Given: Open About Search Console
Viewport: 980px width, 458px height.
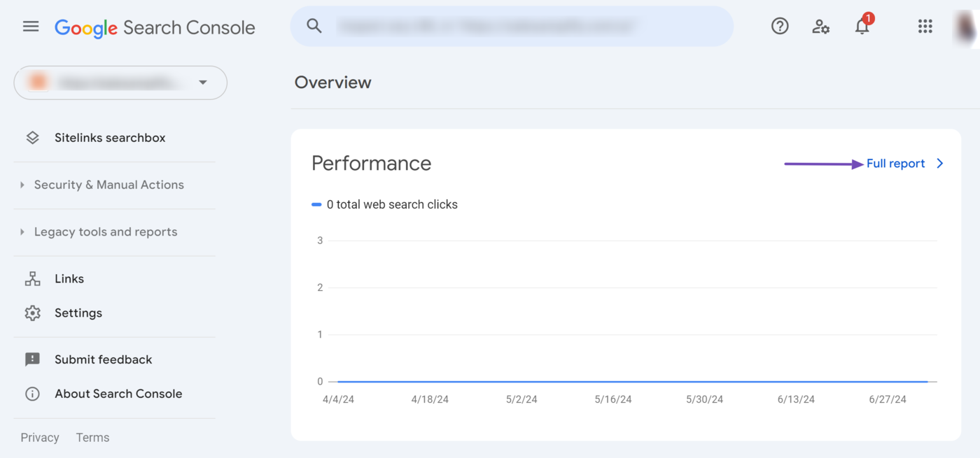Looking at the screenshot, I should [x=118, y=394].
